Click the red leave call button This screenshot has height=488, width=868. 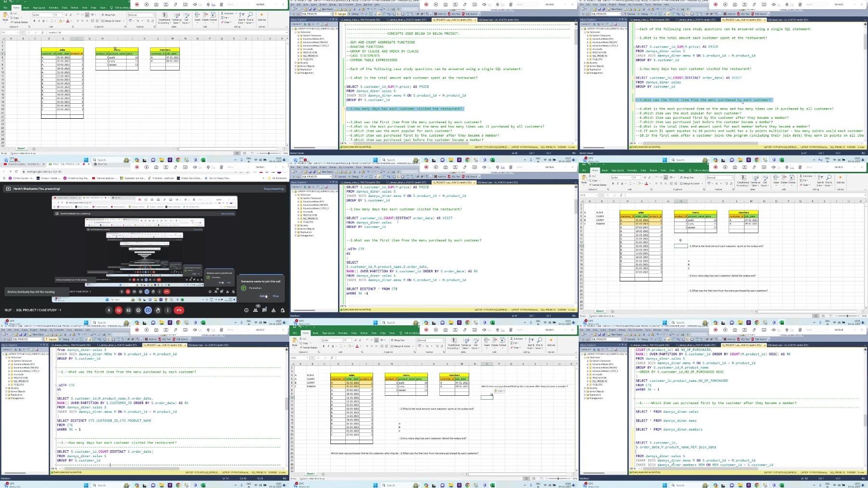pos(179,310)
